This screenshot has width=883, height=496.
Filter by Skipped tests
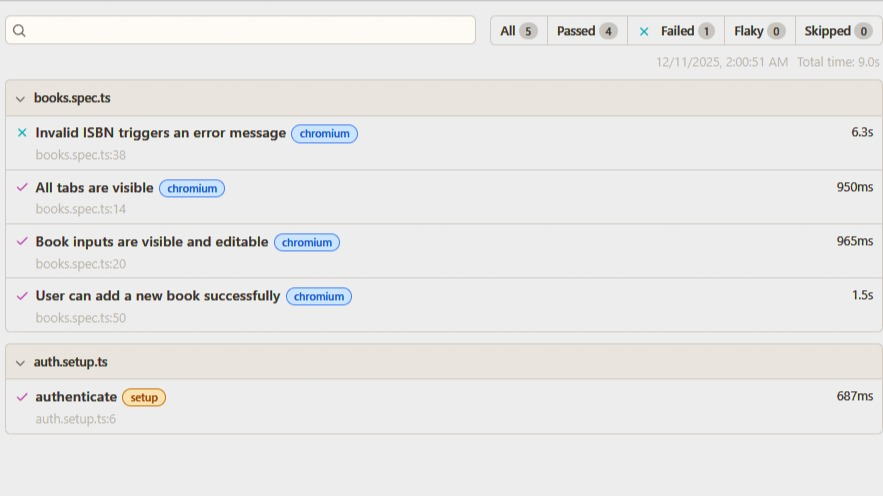click(838, 31)
